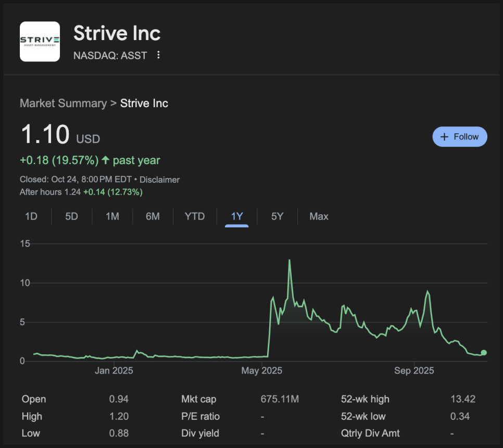Click the green up arrow trend icon
503x448 pixels.
pyautogui.click(x=105, y=160)
